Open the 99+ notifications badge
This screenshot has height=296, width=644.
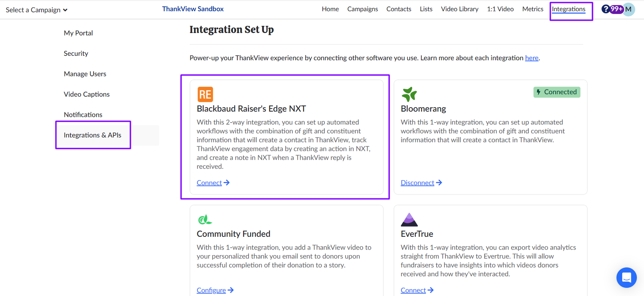(x=616, y=9)
